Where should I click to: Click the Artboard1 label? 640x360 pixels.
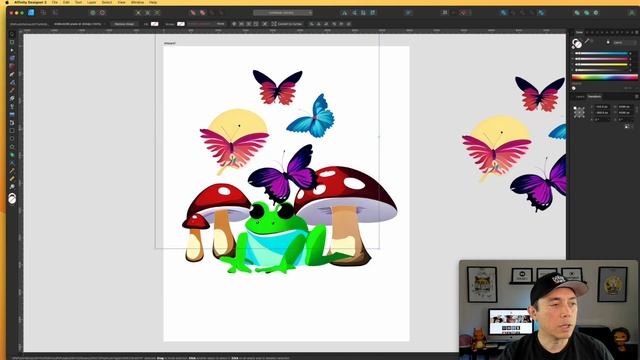pyautogui.click(x=170, y=43)
